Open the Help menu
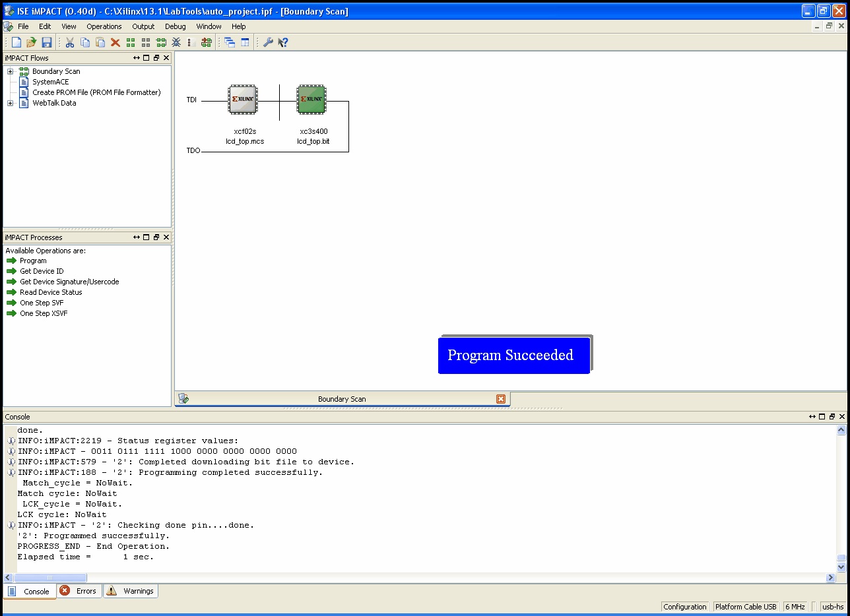 [x=239, y=26]
